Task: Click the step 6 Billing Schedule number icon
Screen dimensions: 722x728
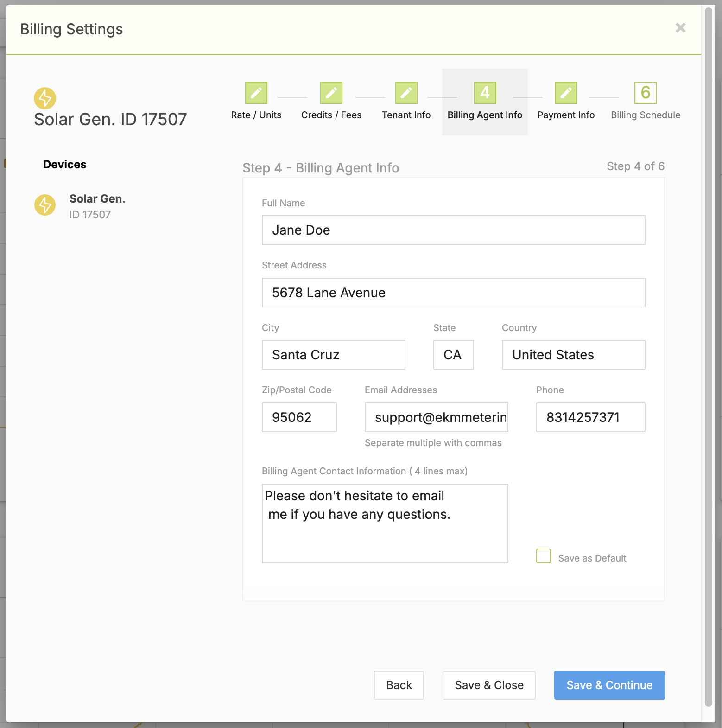Action: coord(646,93)
